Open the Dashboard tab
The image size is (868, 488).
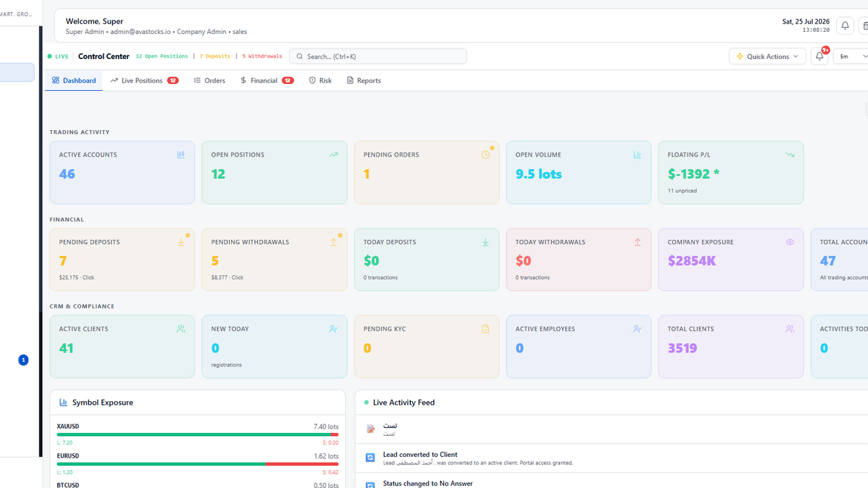(x=74, y=80)
